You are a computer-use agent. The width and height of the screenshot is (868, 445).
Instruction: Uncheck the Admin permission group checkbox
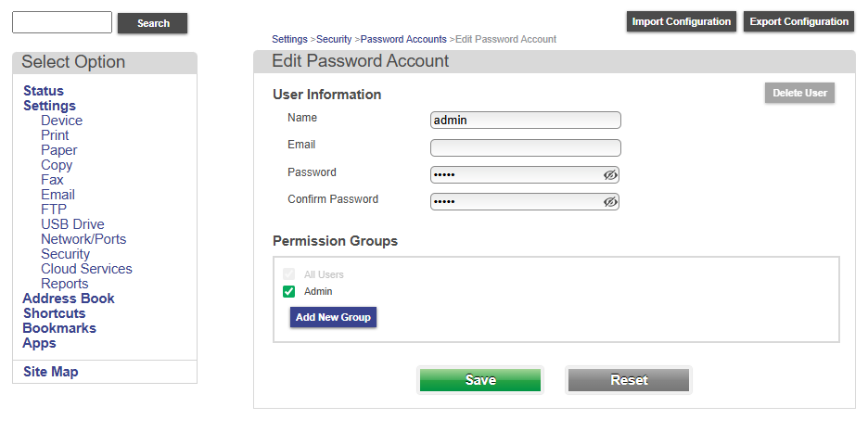pos(289,292)
